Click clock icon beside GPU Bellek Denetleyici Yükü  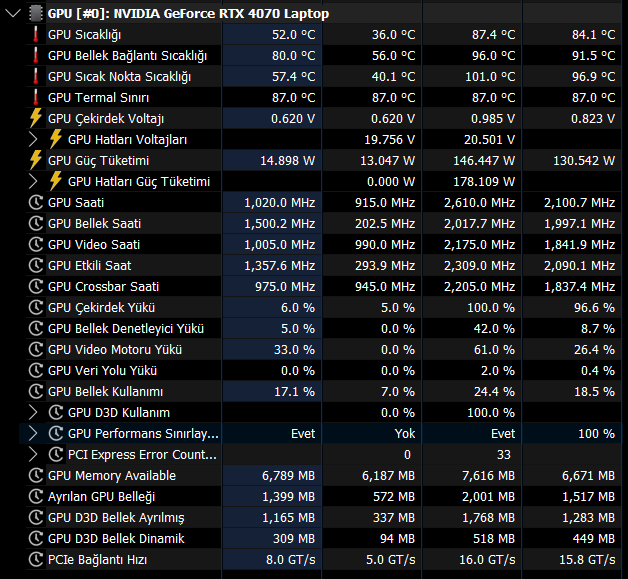coord(36,328)
